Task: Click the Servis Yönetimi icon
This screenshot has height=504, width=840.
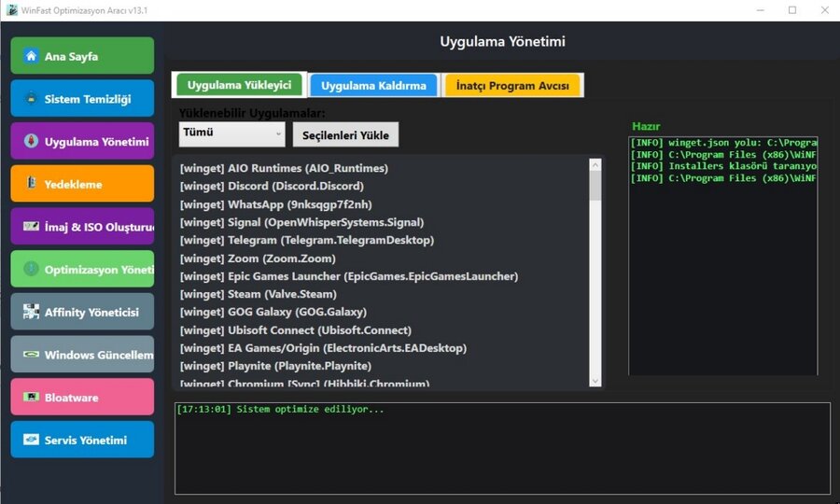Action: pyautogui.click(x=31, y=440)
